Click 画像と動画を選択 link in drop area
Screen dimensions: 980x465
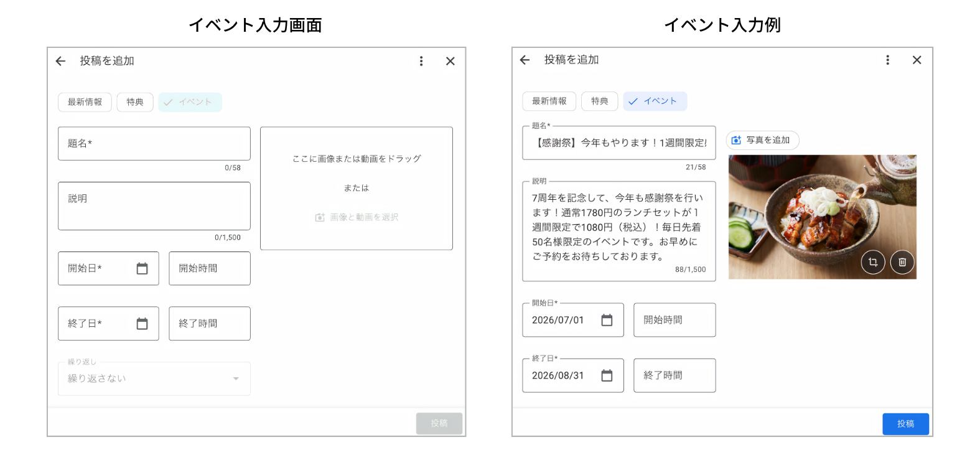(x=357, y=217)
